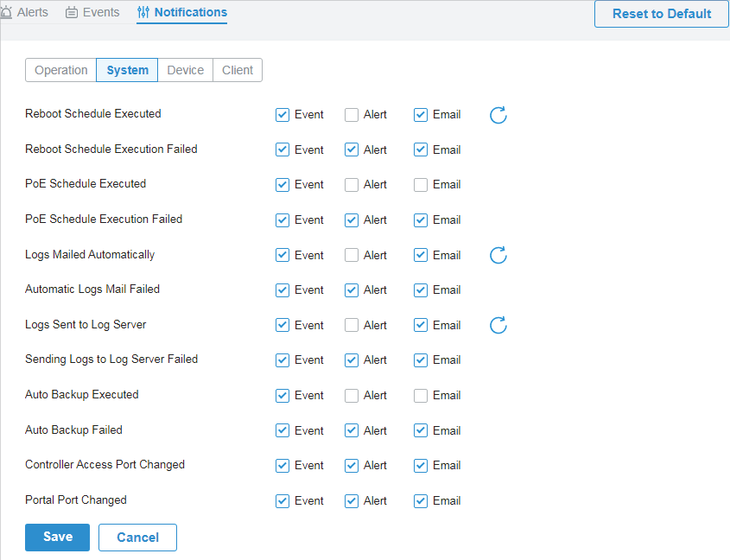730x560 pixels.
Task: Enable Alert for Logs Mailed Automatically
Action: coord(352,255)
